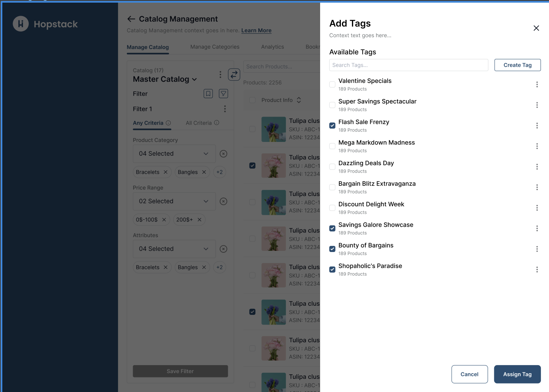Enable the Mega Markdown Madness checkbox
This screenshot has width=549, height=392.
coord(332,146)
